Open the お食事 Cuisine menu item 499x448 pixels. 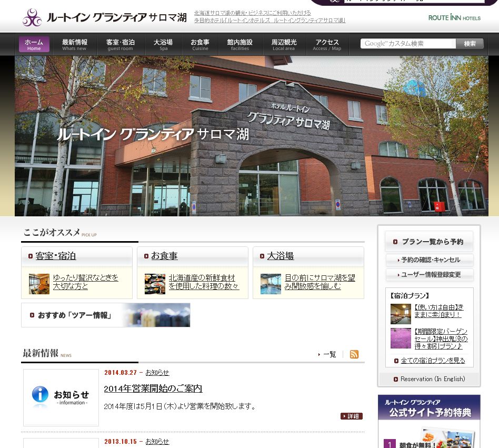coord(200,44)
